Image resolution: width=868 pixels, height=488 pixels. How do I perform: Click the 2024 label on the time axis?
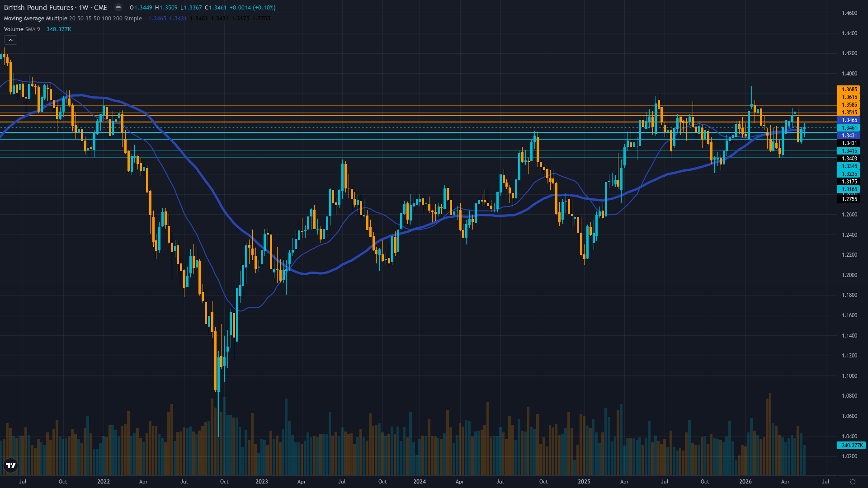[420, 482]
